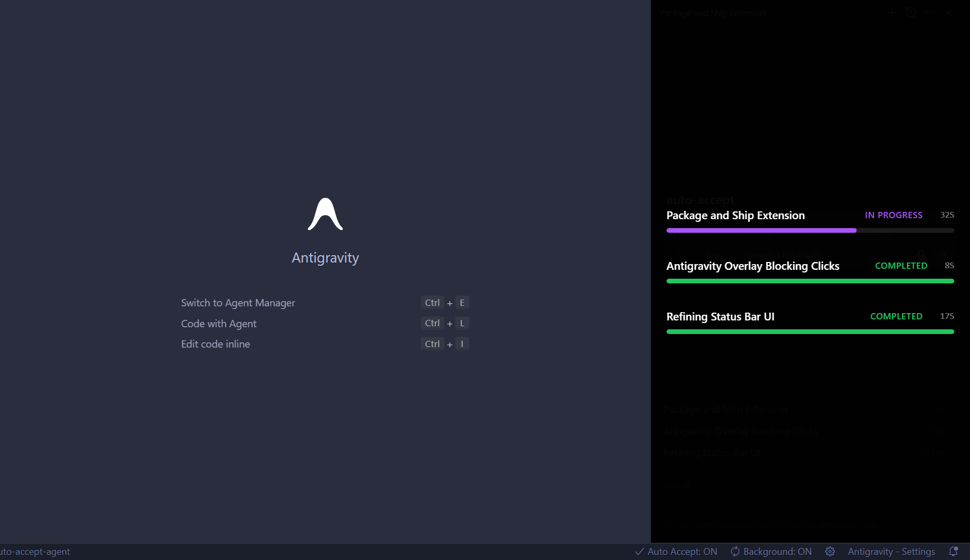Screen dimensions: 970x560
Task: Open the more options ellipsis menu
Action: coord(930,13)
